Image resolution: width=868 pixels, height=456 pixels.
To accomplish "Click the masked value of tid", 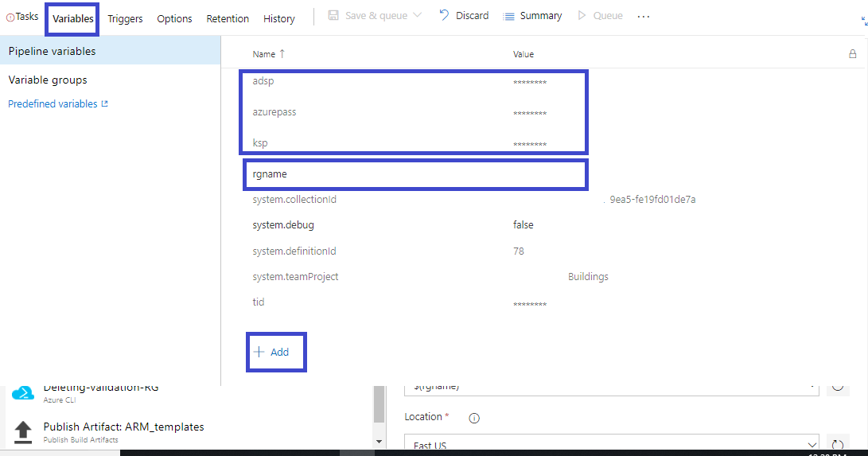I will click(530, 304).
